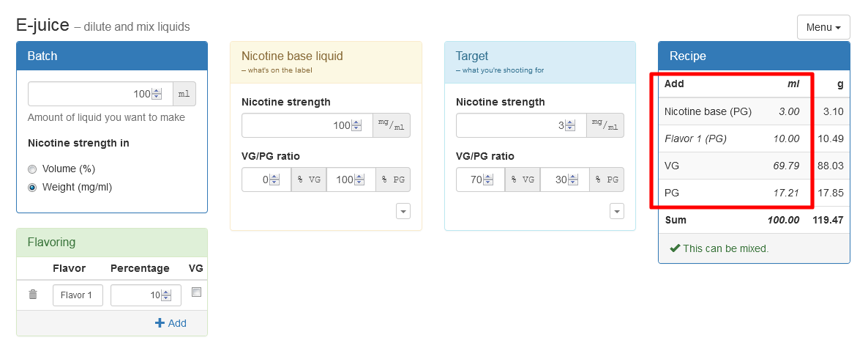Open the Menu dropdown button

coord(823,27)
